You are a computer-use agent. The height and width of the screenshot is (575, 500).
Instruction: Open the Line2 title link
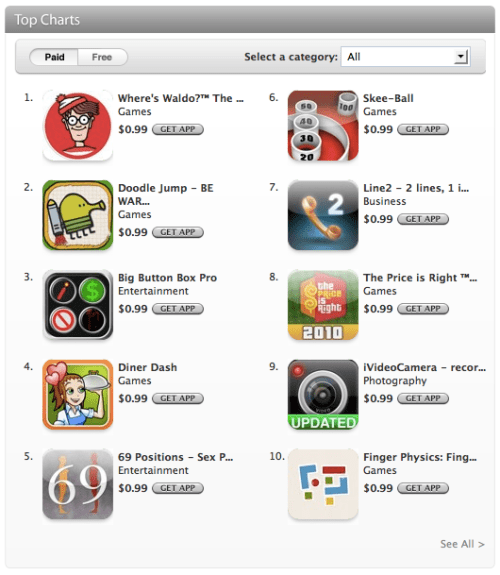tap(416, 188)
